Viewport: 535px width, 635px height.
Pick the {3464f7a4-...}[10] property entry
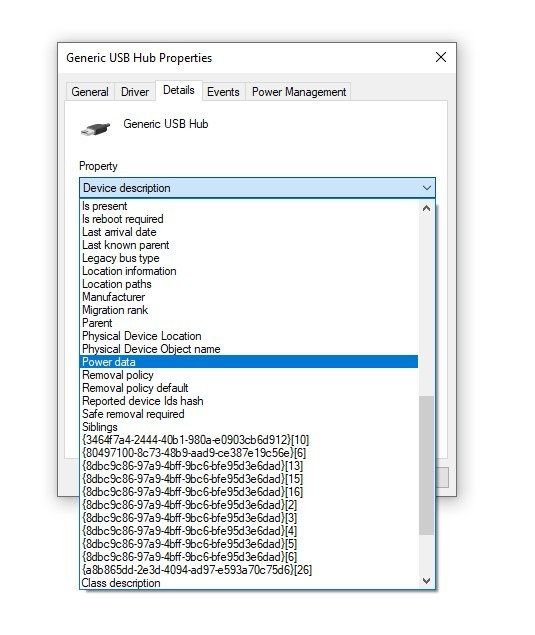click(x=249, y=440)
